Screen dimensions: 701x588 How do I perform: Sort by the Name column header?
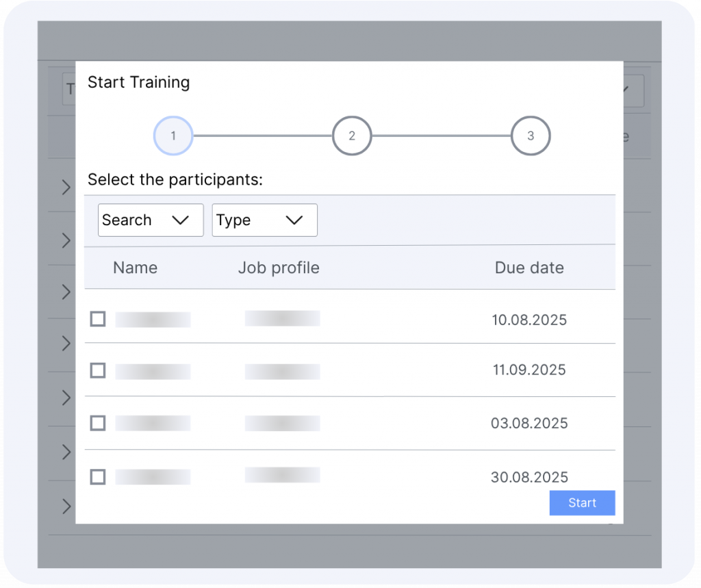tap(135, 268)
